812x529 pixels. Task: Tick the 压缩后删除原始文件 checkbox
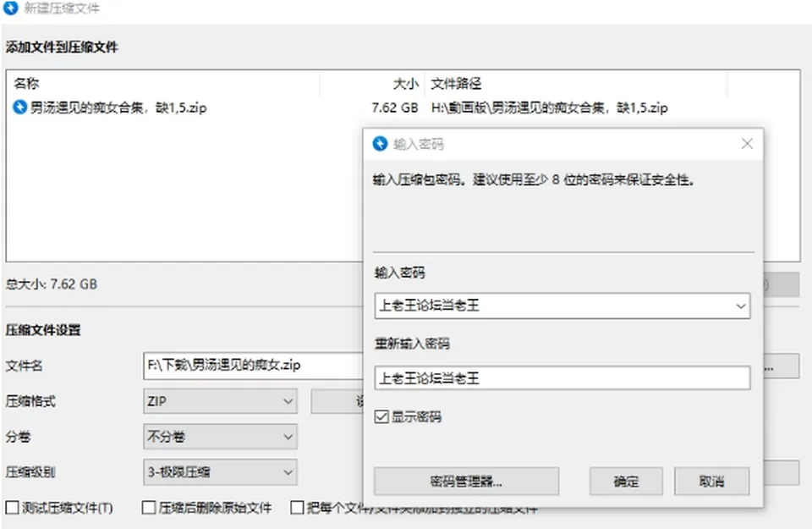point(149,507)
